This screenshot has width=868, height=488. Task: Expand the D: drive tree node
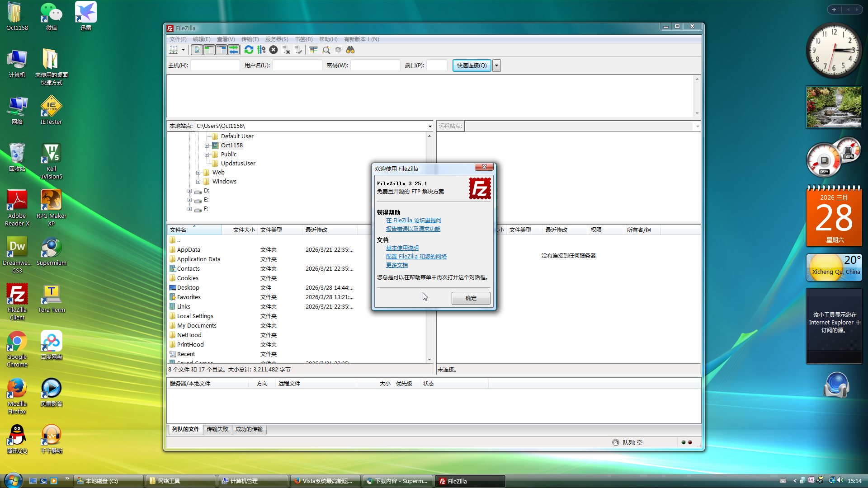(x=189, y=191)
